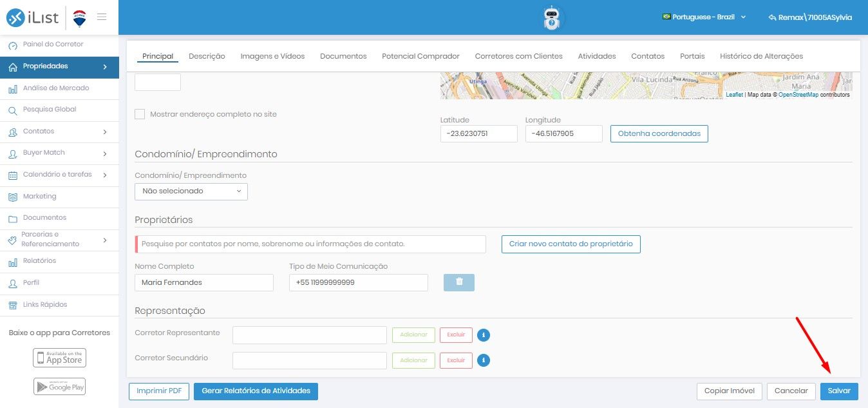This screenshot has height=408, width=868.
Task: Click the Calendário e tarefas calendar icon
Action: pyautogui.click(x=12, y=175)
